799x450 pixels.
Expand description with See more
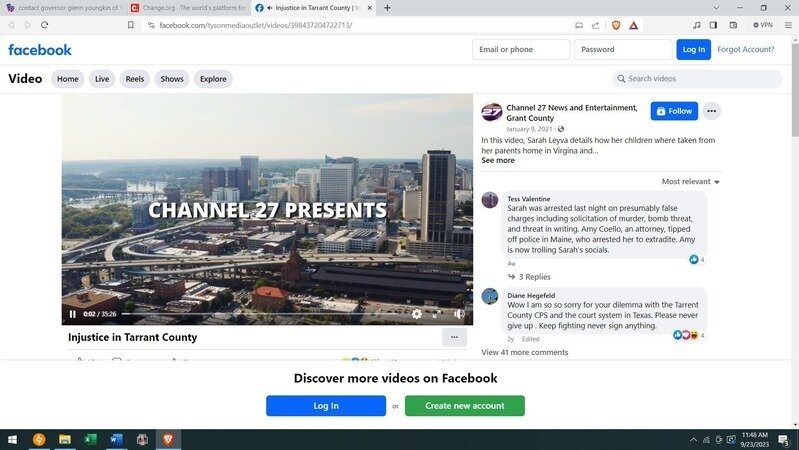coord(498,160)
